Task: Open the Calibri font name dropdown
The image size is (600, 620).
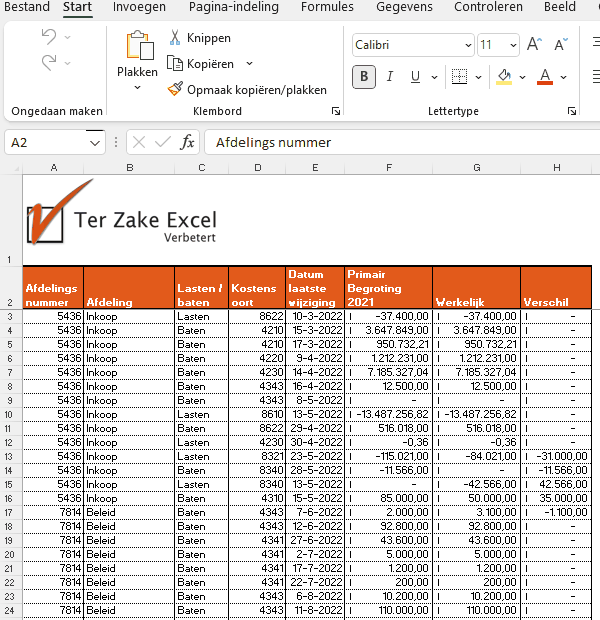Action: (x=468, y=45)
